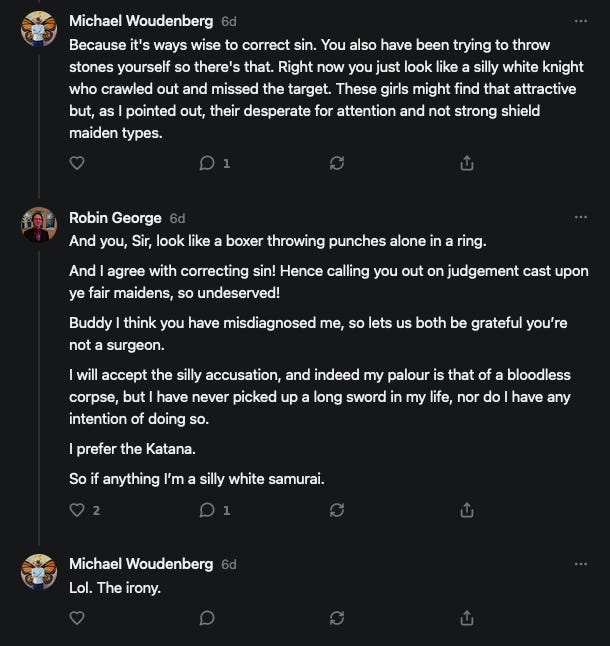Open more options on Robin George's comment
The image size is (610, 646).
click(x=581, y=217)
